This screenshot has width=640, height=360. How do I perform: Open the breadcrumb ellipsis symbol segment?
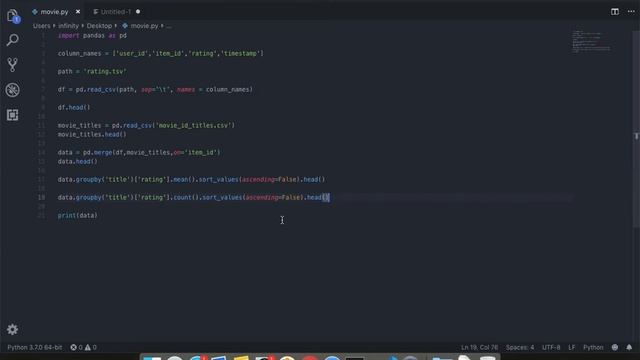[x=169, y=26]
